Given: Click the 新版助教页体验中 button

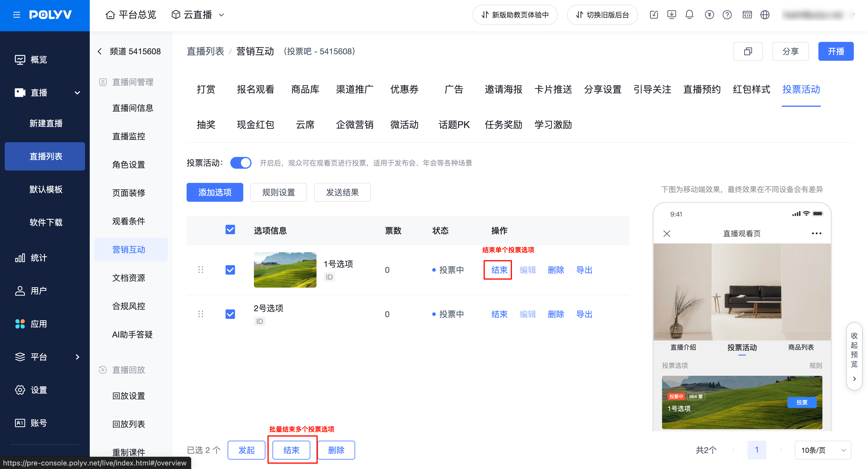Looking at the screenshot, I should (x=515, y=15).
